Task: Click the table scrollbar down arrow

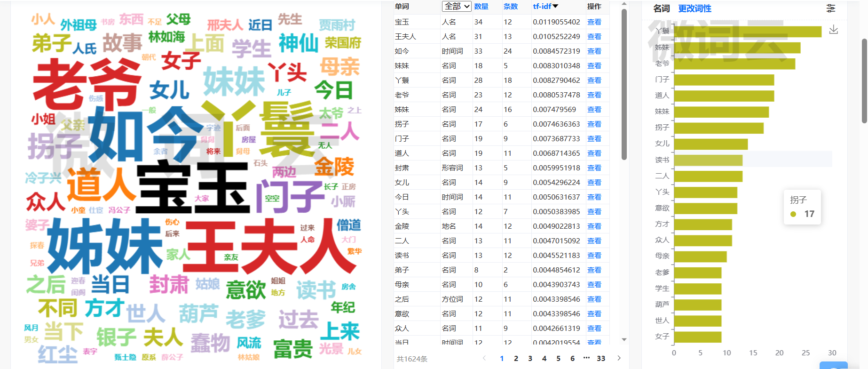Action: click(x=624, y=339)
